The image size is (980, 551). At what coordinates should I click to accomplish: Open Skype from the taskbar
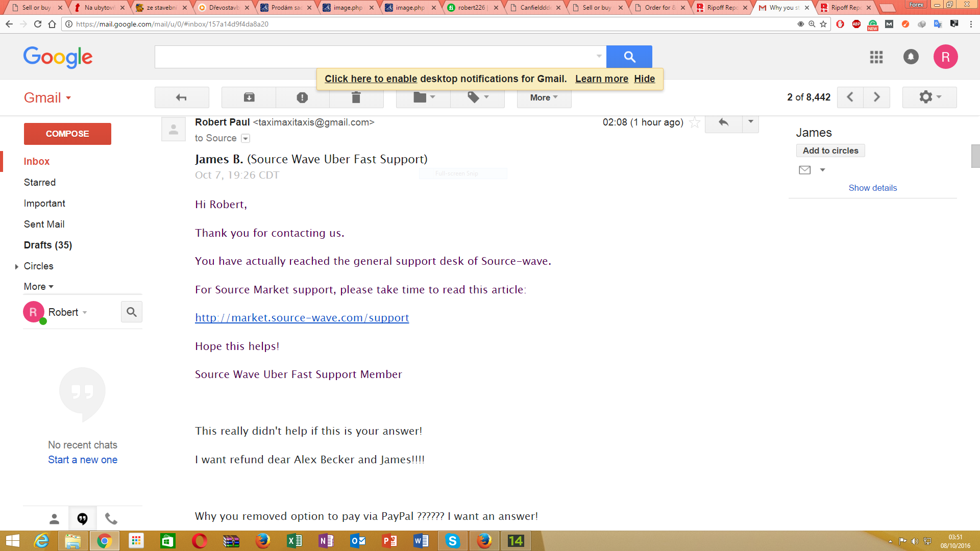click(x=452, y=541)
